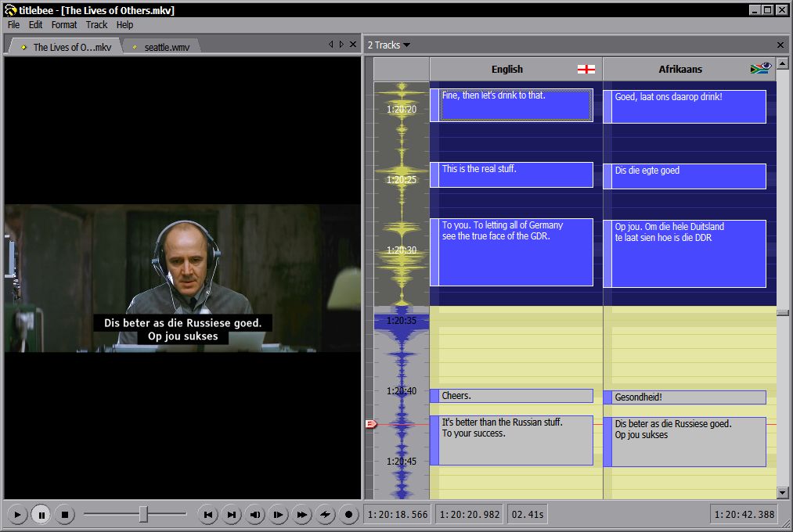Select subtitle 'This is the real stuff.'
Viewport: 793px width, 532px height.
511,174
